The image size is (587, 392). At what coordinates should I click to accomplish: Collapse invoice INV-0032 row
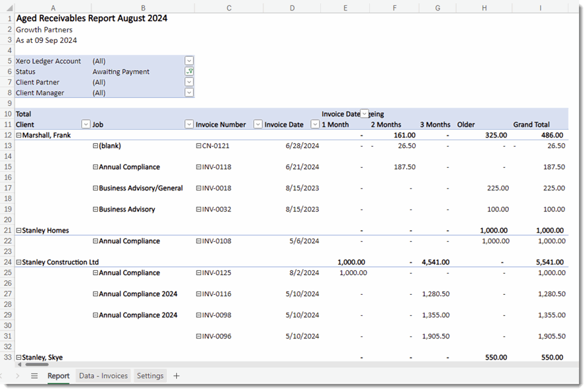(199, 209)
